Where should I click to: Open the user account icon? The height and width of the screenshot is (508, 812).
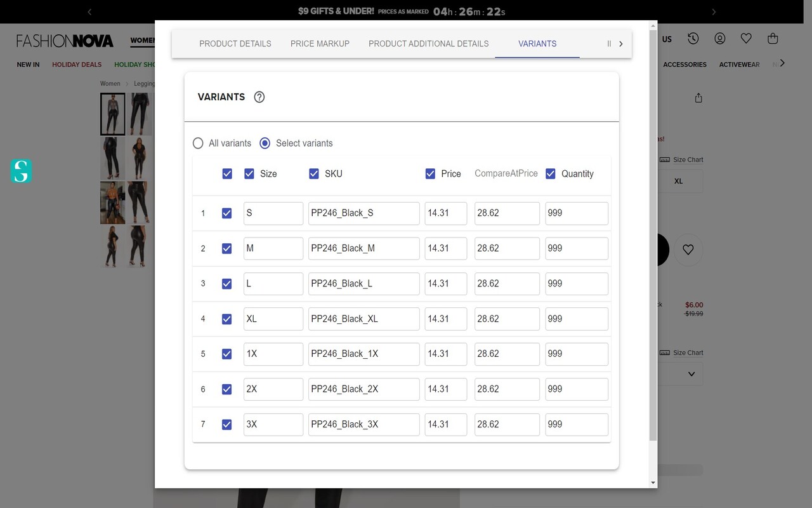click(719, 39)
